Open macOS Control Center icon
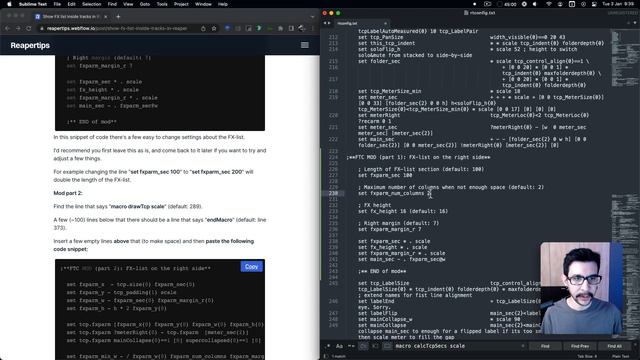 point(594,4)
